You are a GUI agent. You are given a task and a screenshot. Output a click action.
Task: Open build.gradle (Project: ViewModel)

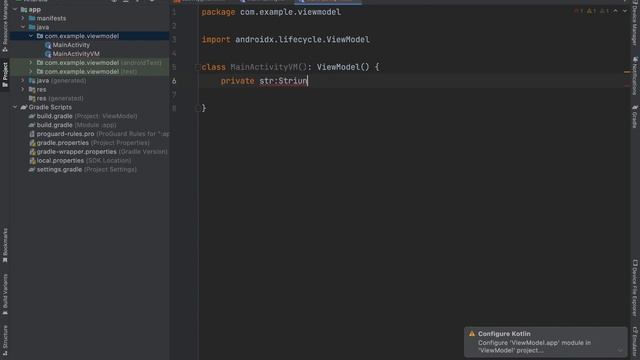click(83, 116)
